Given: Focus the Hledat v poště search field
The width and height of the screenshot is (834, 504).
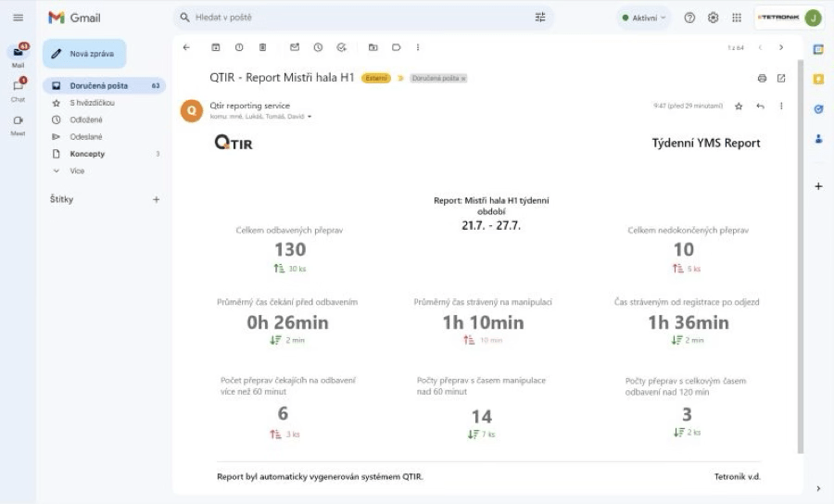Looking at the screenshot, I should coord(361,18).
